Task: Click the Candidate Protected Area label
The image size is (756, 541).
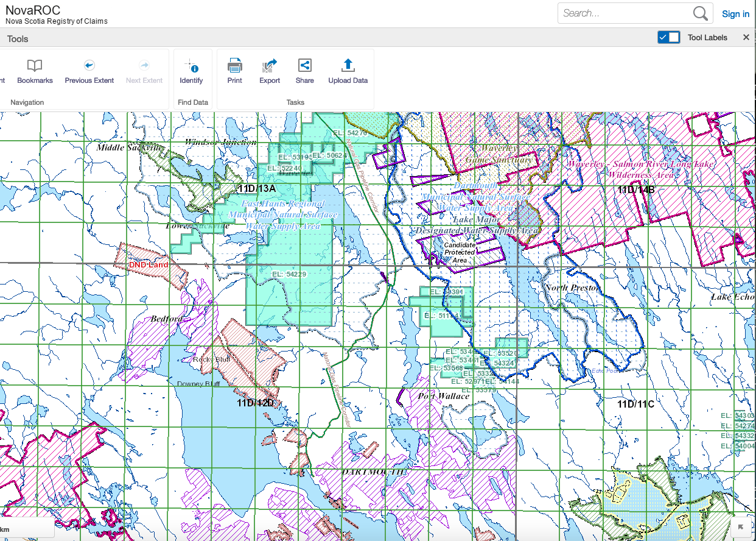Action: pos(460,252)
